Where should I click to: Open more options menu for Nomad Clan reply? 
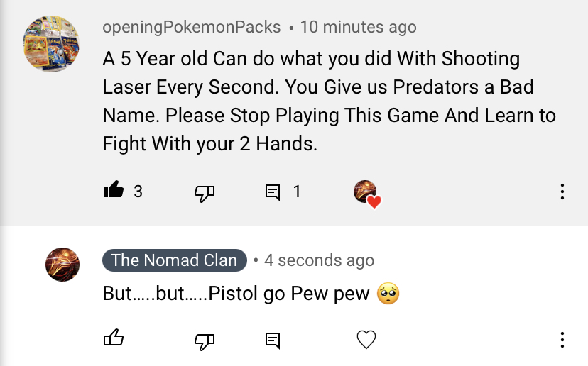[562, 340]
